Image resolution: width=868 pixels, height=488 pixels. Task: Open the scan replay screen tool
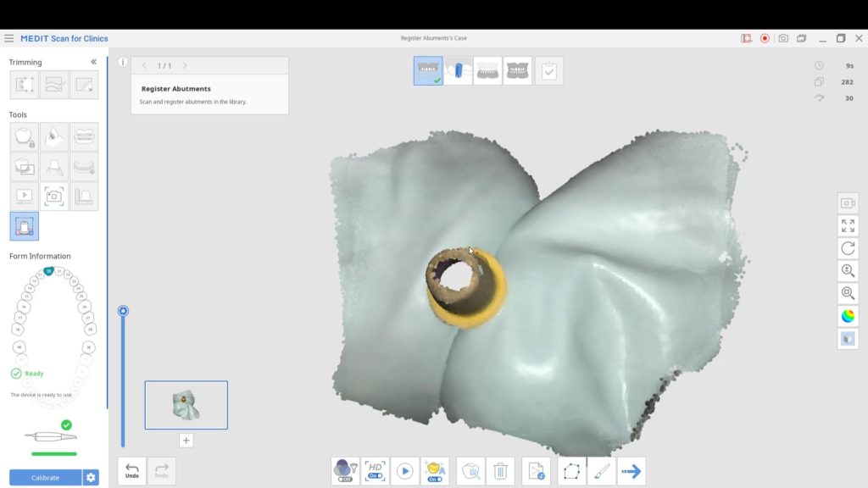[24, 197]
